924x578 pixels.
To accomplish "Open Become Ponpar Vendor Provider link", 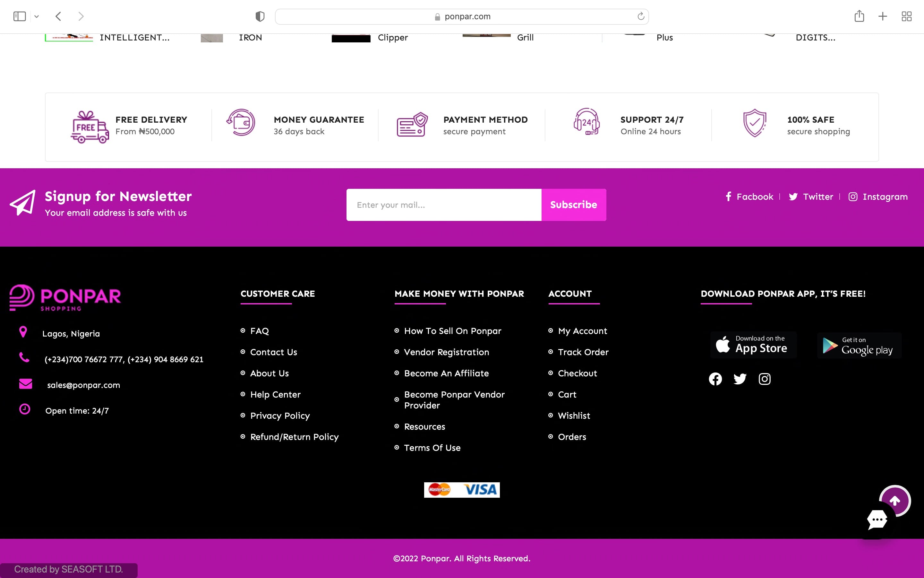I will (454, 400).
